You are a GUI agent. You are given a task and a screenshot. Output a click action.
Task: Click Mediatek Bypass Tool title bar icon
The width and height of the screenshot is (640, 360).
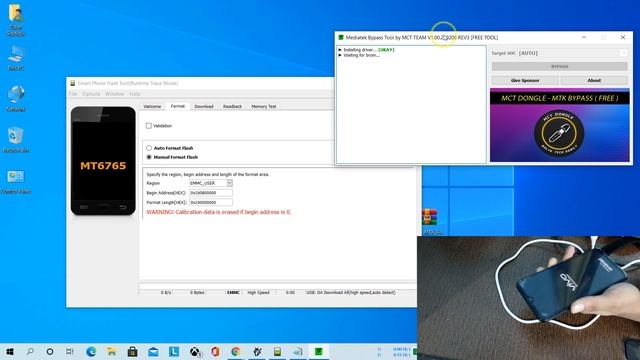pos(341,38)
